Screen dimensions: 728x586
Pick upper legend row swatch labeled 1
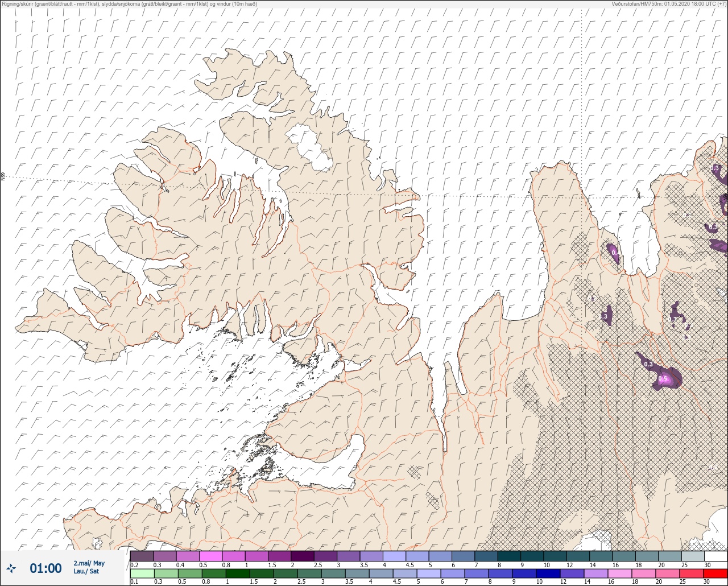tap(257, 556)
